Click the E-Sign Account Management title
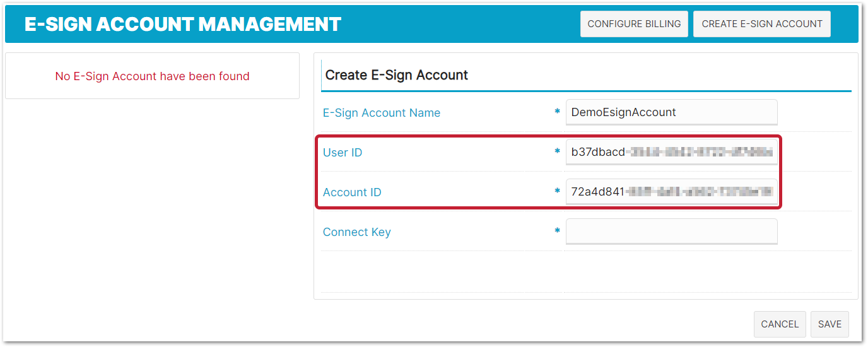 tap(183, 24)
